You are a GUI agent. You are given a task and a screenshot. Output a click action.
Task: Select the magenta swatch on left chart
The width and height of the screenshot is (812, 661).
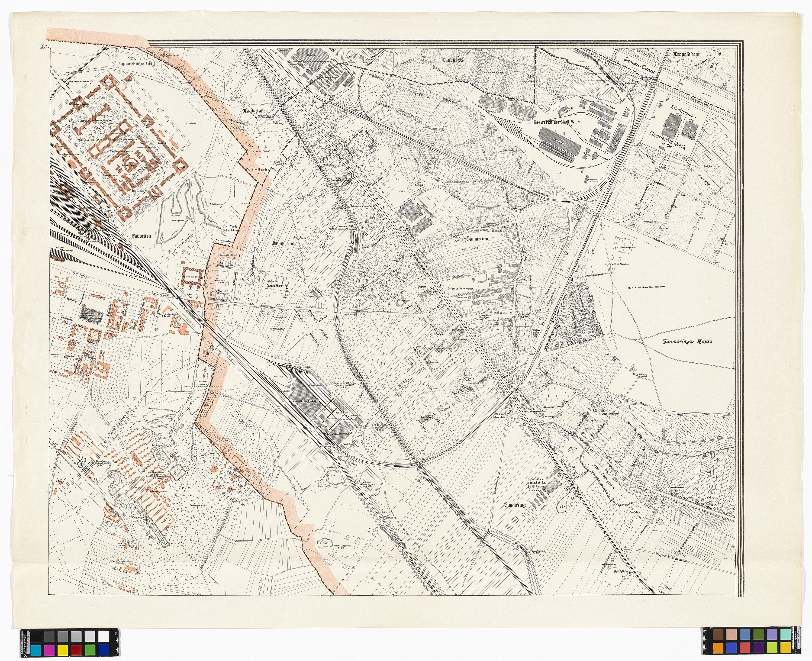tap(49, 651)
